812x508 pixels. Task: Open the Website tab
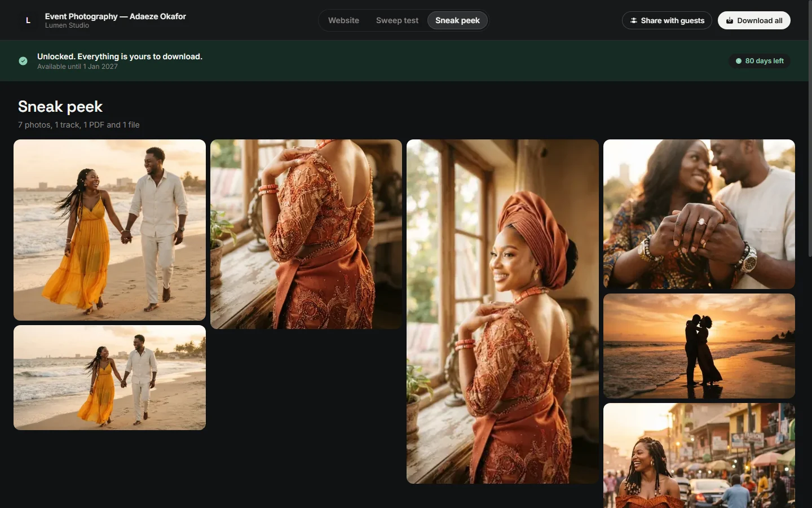pos(343,20)
